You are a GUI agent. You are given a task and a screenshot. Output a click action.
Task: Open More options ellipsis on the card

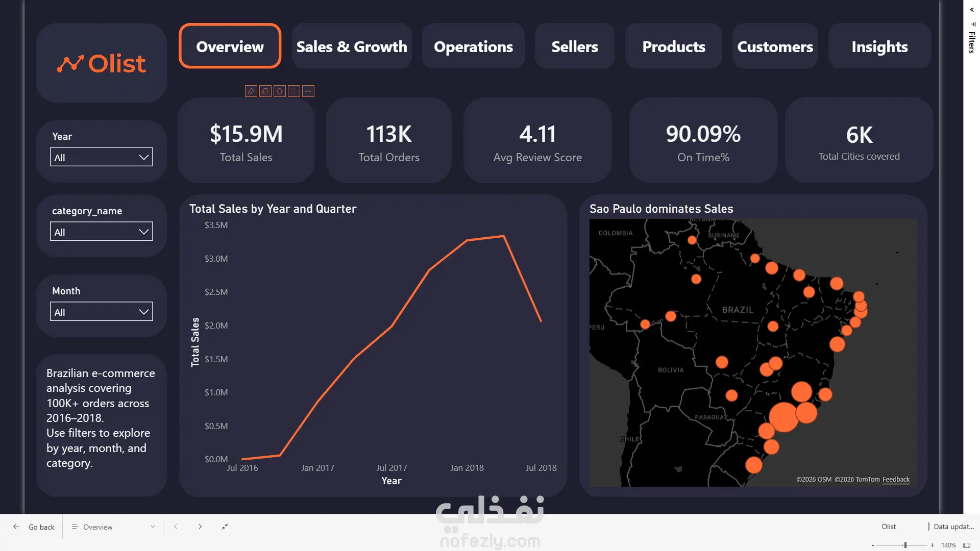308,91
